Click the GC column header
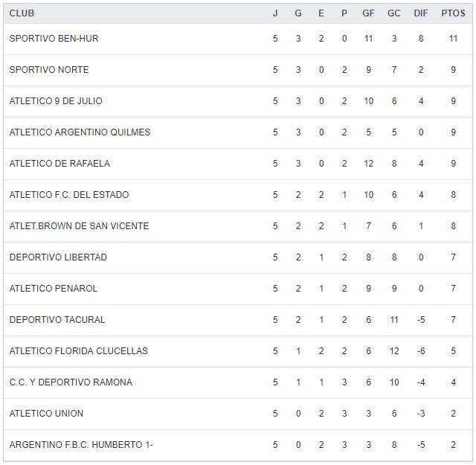This screenshot has height=465, width=476. 394,13
